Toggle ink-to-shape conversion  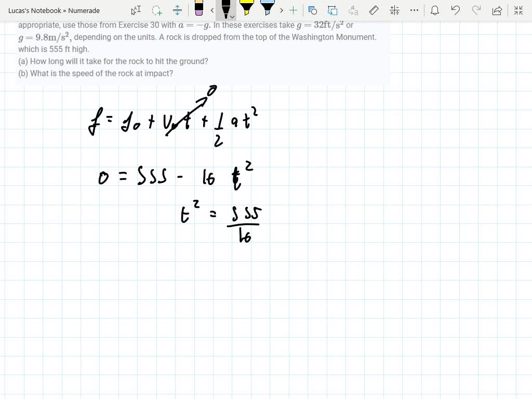332,10
